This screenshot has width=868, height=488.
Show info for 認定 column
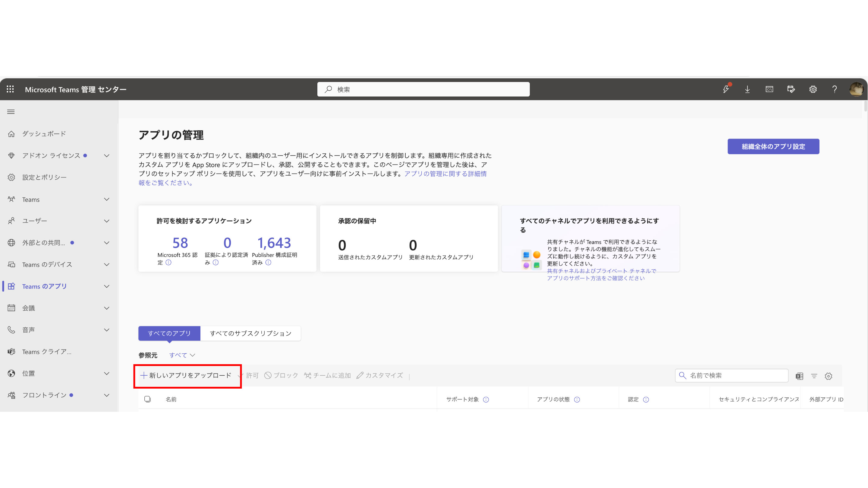click(x=646, y=399)
